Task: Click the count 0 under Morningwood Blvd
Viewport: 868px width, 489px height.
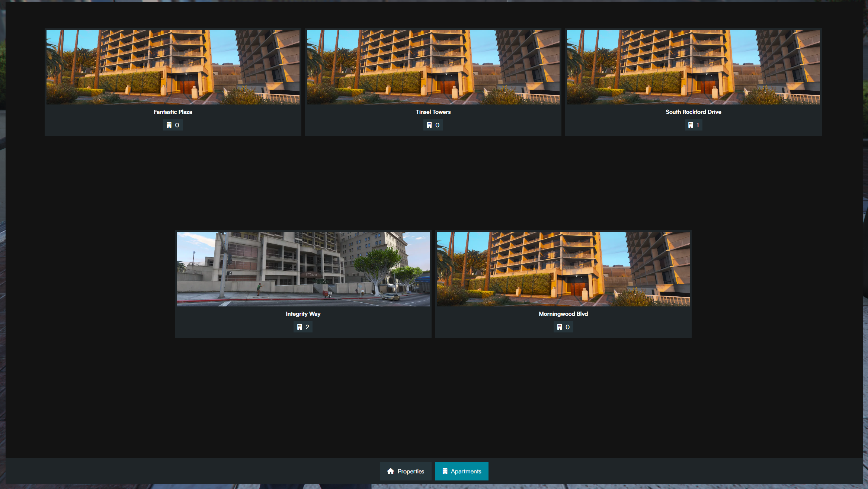Action: pos(568,327)
